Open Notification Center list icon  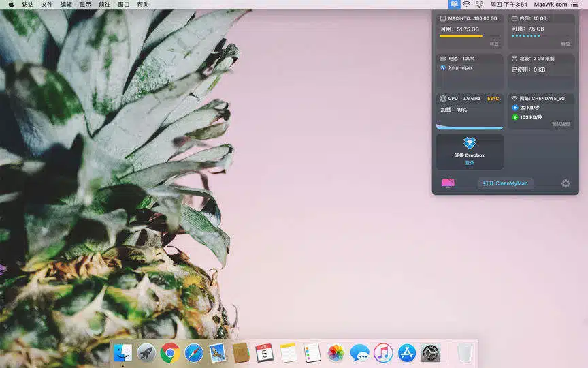coord(576,4)
